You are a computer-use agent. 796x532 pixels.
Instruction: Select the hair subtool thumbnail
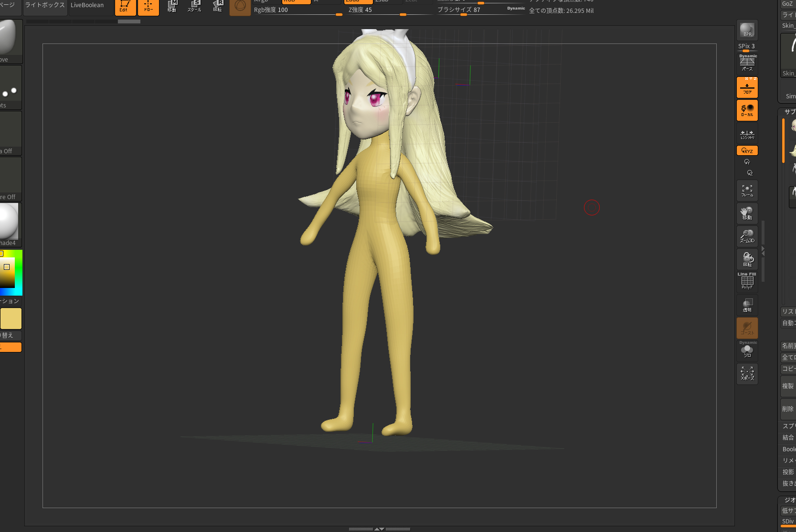click(x=793, y=151)
